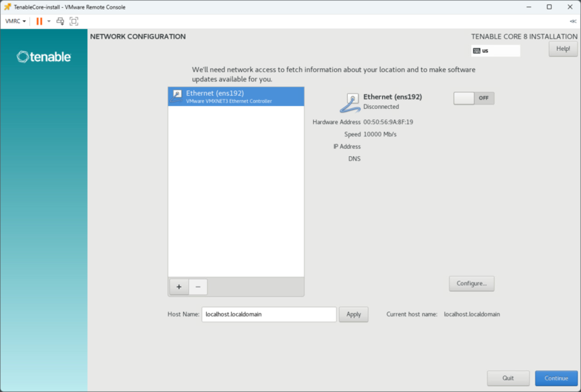Enter full screen mode via toolbar icon
This screenshot has width=581, height=392.
(x=74, y=21)
